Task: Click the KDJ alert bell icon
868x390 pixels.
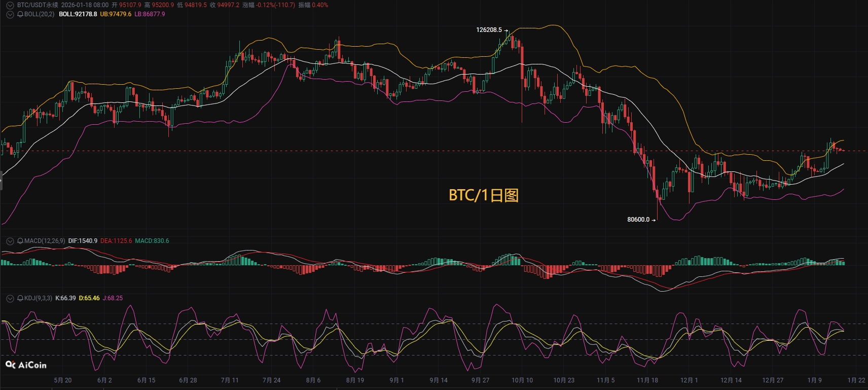Action: [x=20, y=298]
